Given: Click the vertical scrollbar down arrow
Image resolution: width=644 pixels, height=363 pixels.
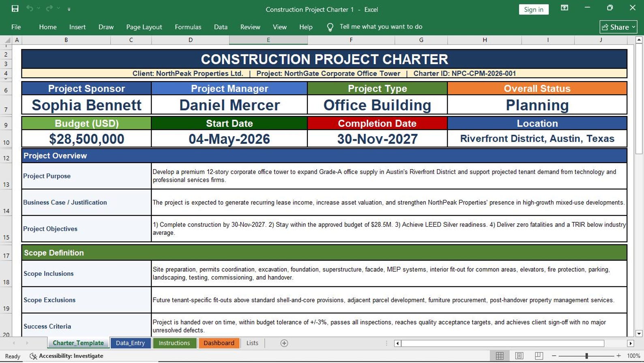Looking at the screenshot, I should tap(639, 333).
